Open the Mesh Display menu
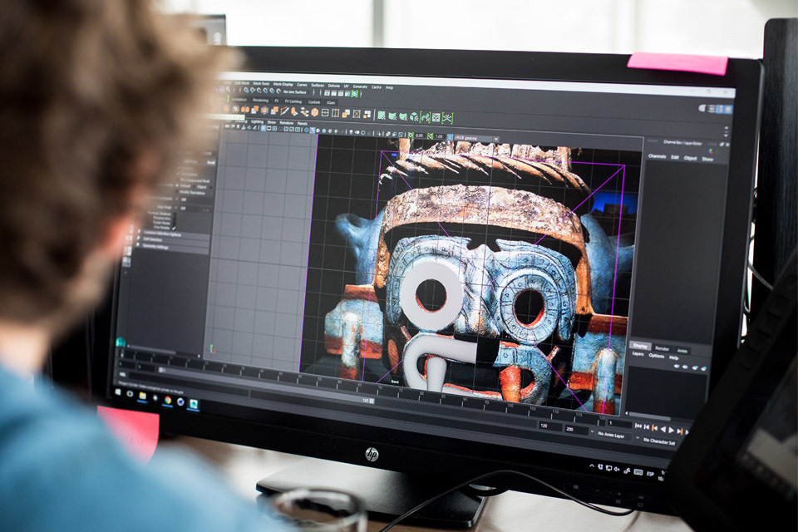This screenshot has height=532, width=798. tap(283, 84)
